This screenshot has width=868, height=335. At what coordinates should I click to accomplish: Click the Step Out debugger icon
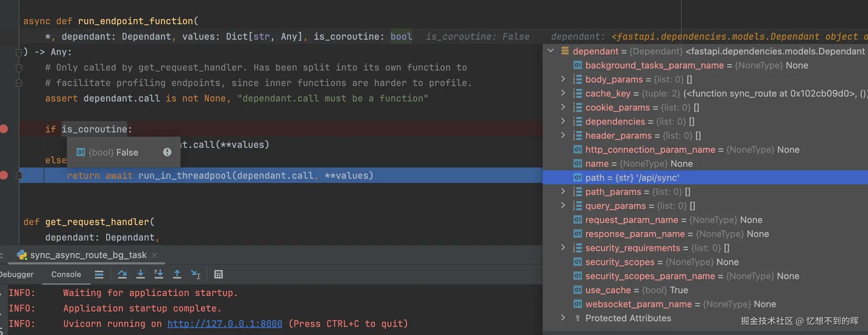[177, 274]
